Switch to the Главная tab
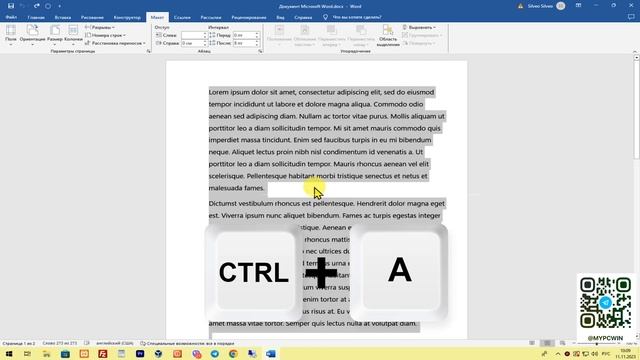This screenshot has height=360, width=640. (36, 18)
